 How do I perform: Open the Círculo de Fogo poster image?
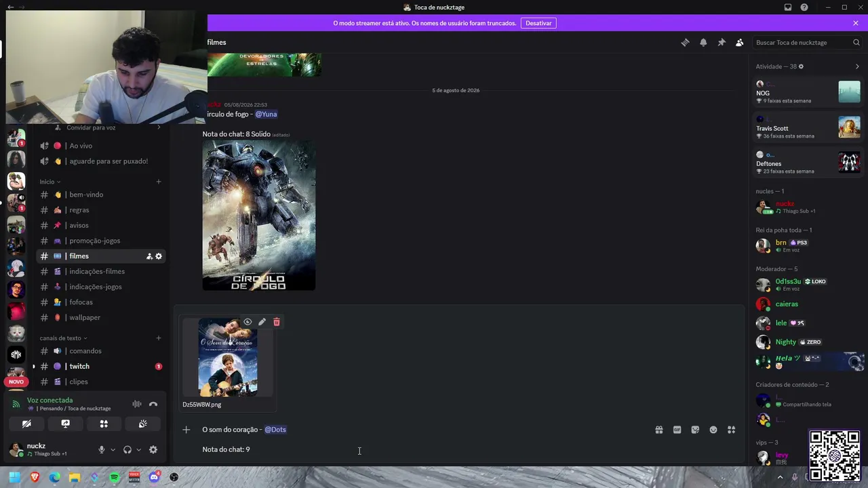(259, 216)
